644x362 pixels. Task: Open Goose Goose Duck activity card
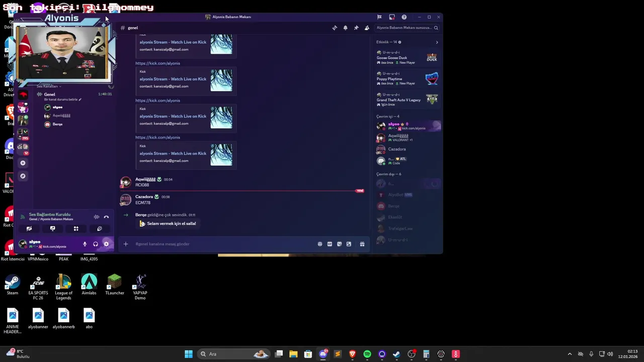(x=408, y=58)
